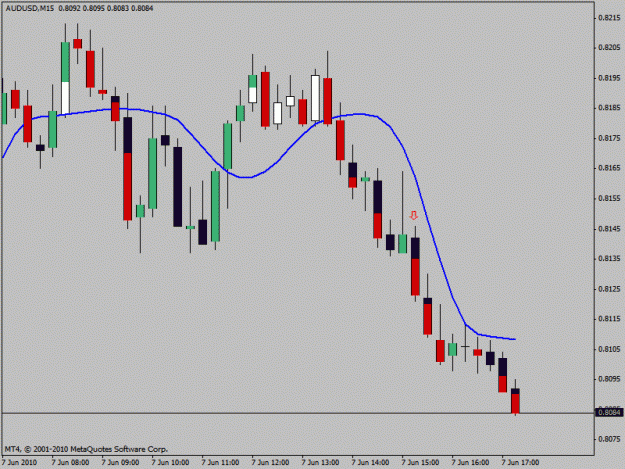Screen dimensions: 625x469
Task: Click the 0.8185 price axis label
Action: [x=609, y=108]
